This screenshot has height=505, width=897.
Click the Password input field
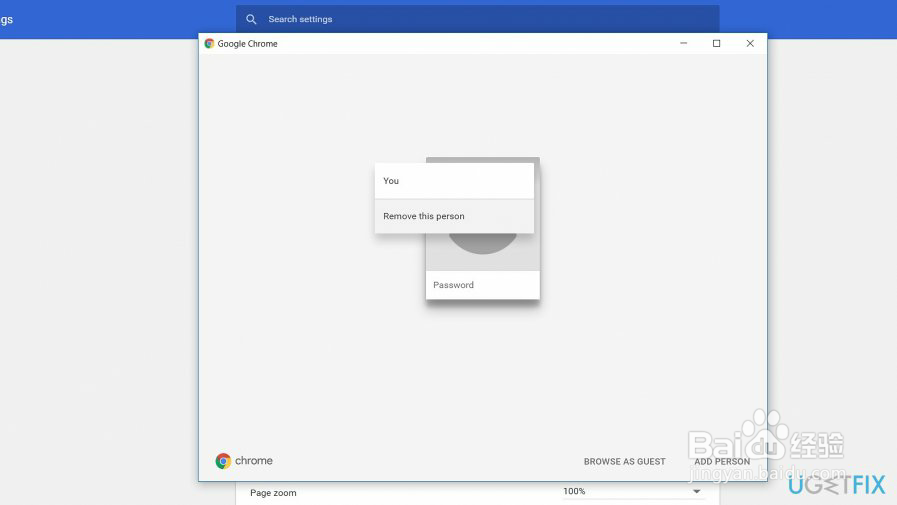(x=483, y=285)
